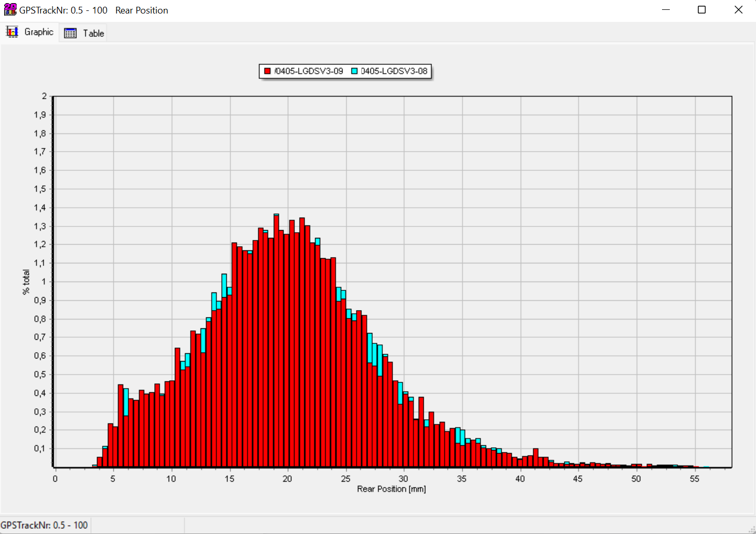The width and height of the screenshot is (756, 534).
Task: Switch to the Table tab
Action: tap(93, 33)
